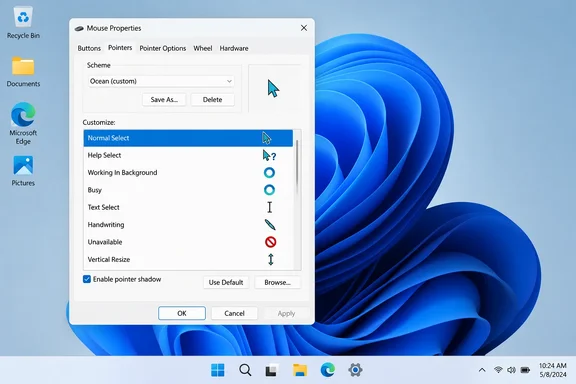Viewport: 576px width, 384px height.
Task: Select the Busy pointer row
Action: coord(188,190)
